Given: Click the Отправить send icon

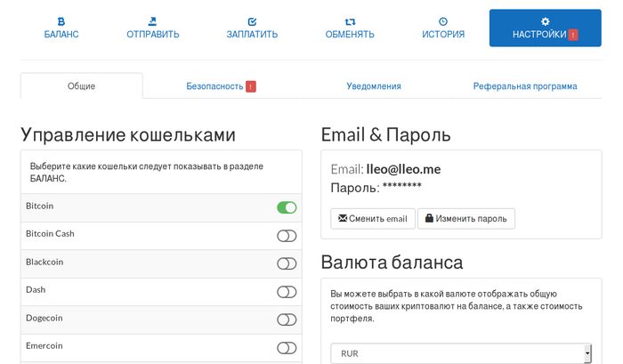Looking at the screenshot, I should 152,21.
